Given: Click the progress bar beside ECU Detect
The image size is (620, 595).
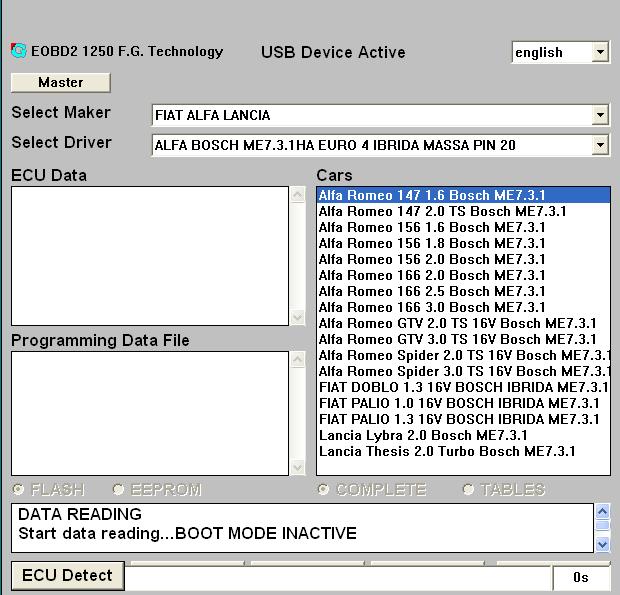Looking at the screenshot, I should point(338,578).
